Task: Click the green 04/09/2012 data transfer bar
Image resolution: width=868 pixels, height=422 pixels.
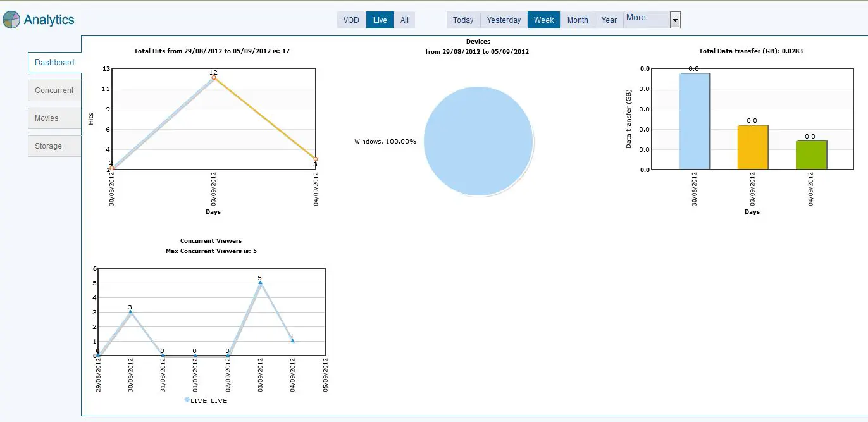Action: (x=810, y=155)
